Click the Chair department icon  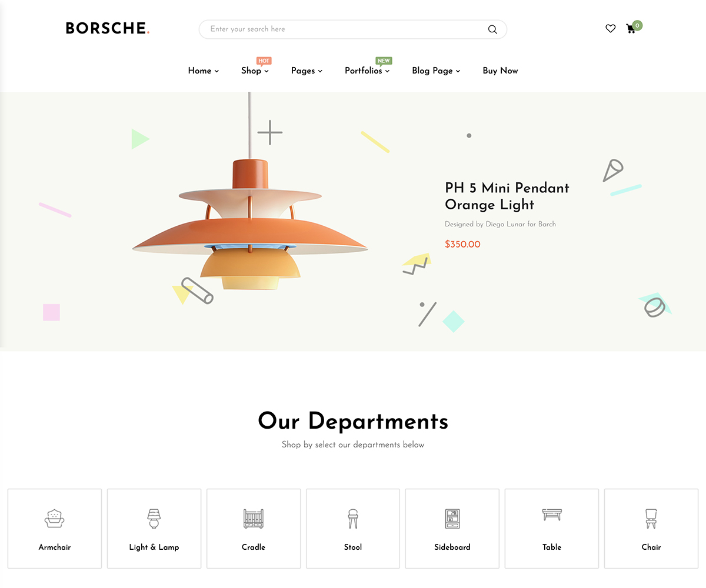click(651, 518)
